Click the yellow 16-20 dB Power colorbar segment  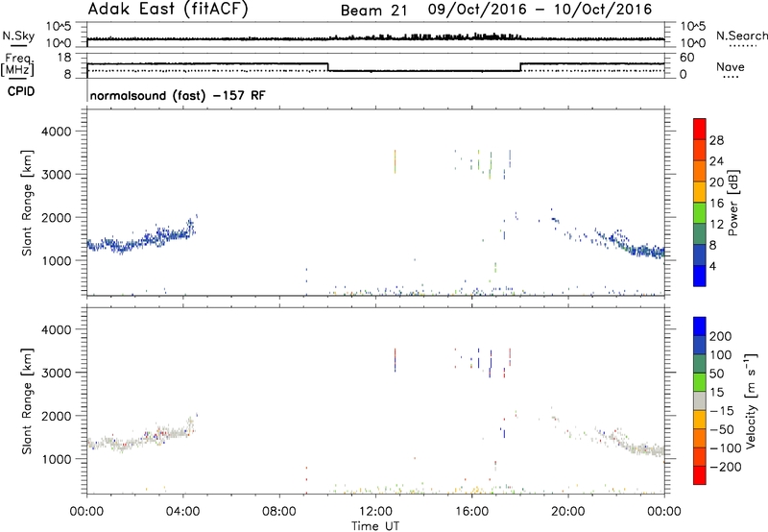click(700, 191)
